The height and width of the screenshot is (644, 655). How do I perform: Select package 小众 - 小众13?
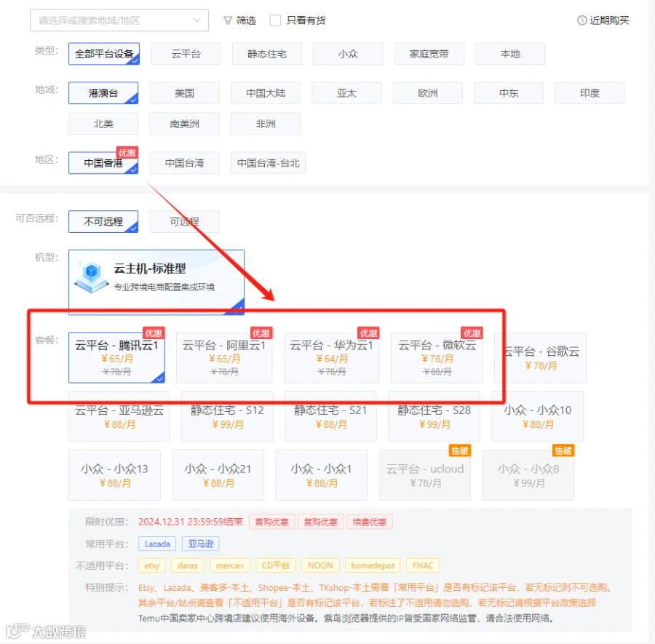[x=114, y=475]
